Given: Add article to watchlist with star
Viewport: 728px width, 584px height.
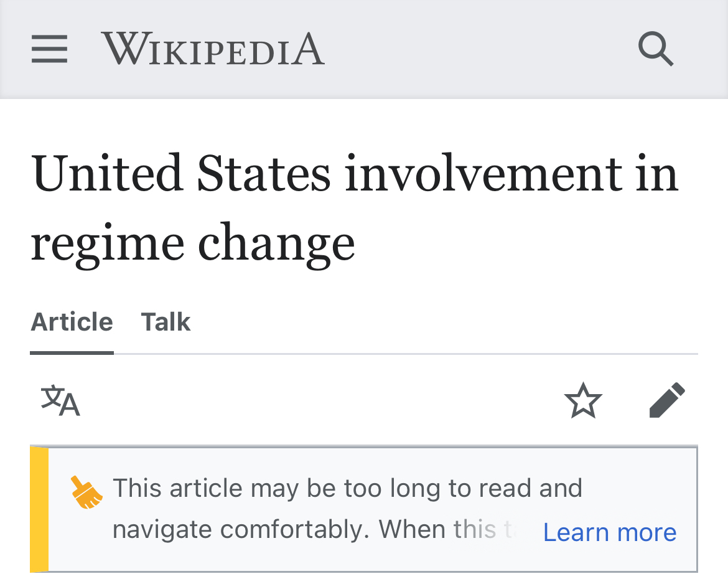Looking at the screenshot, I should tap(583, 400).
